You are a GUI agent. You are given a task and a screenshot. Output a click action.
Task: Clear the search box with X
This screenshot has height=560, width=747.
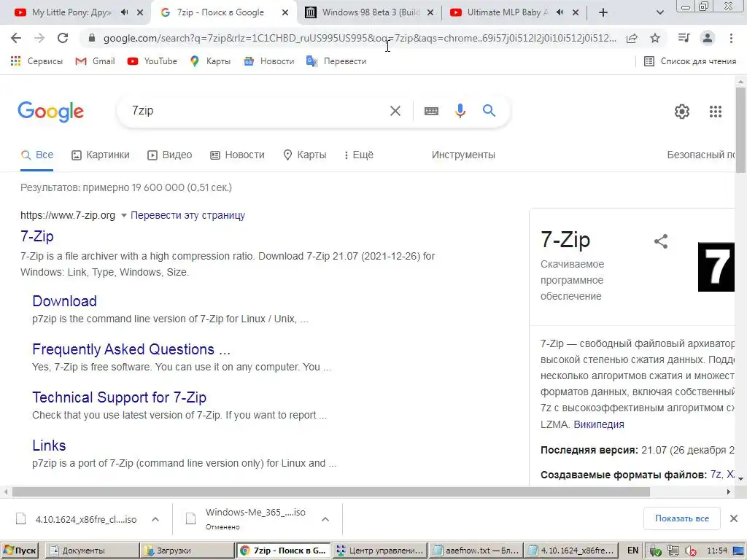pos(395,111)
